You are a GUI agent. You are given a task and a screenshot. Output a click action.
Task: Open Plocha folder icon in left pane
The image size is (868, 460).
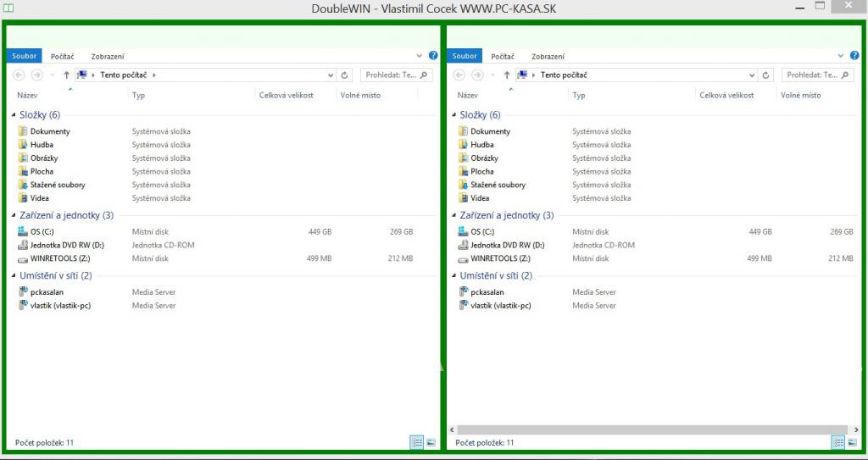click(x=23, y=171)
